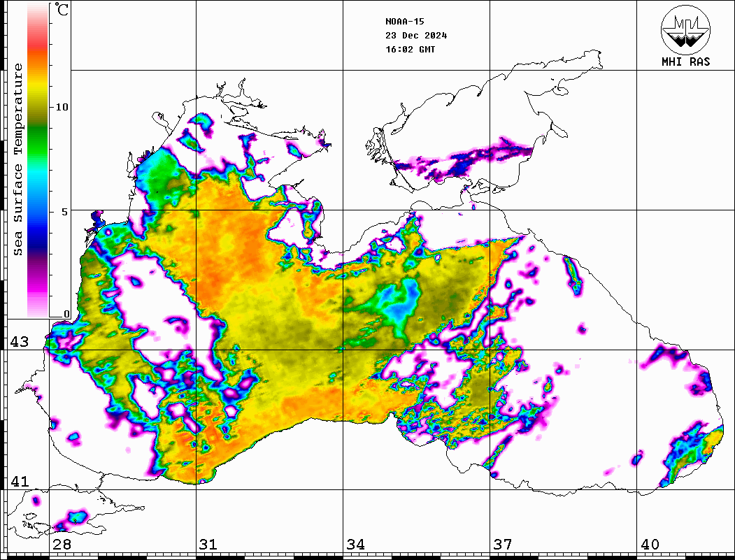Click the latitude label "41"

click(20, 482)
